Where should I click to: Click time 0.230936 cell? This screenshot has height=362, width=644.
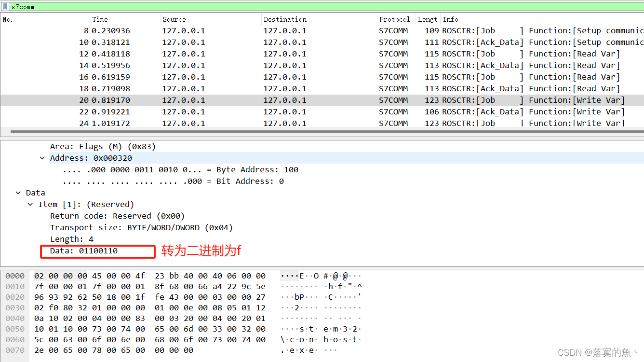(111, 30)
